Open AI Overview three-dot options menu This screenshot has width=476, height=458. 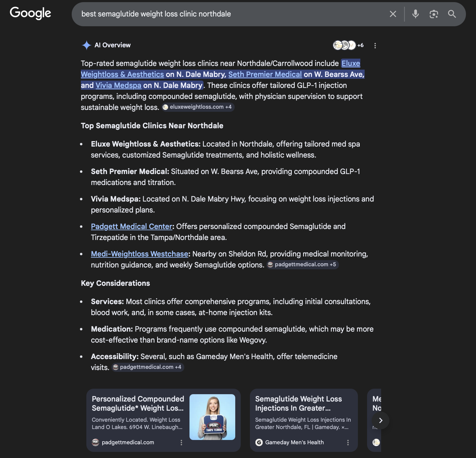[x=375, y=45]
